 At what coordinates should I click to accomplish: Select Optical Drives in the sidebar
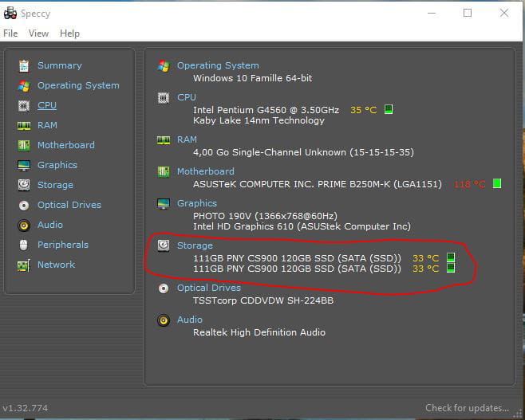click(x=69, y=205)
